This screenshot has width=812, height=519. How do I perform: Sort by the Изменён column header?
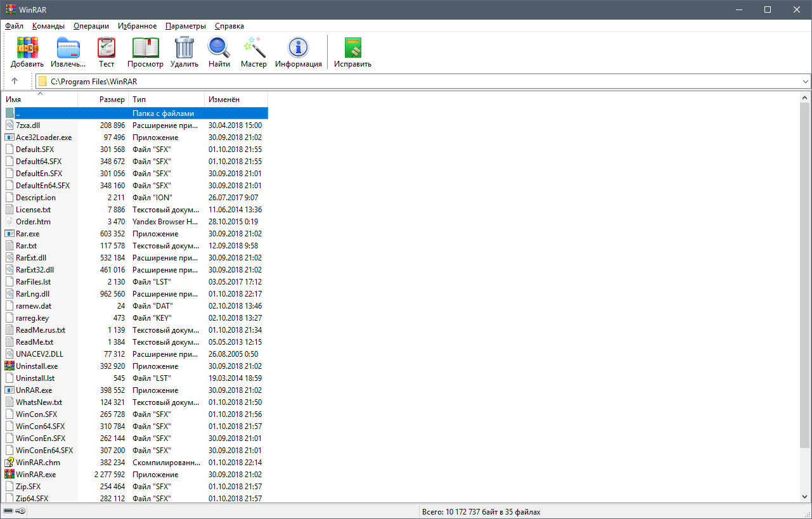(236, 99)
